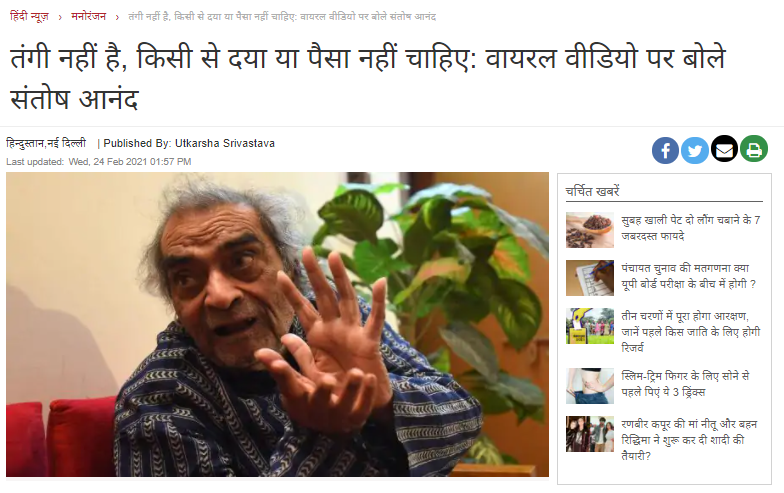Click the main Santosh Anand article photo

pos(278,324)
